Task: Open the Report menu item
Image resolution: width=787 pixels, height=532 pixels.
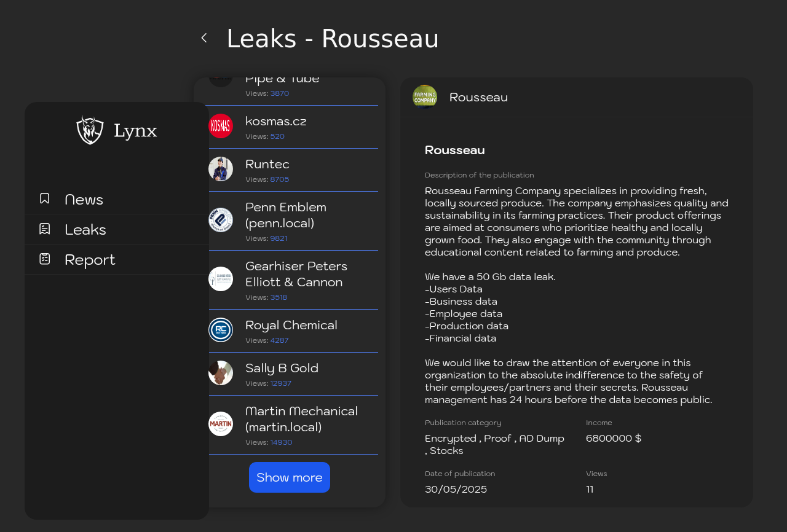Action: (x=117, y=259)
